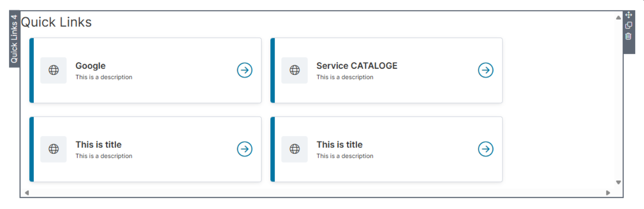Click the description under Google title
Viewport: 644px width, 209px height.
coord(104,77)
